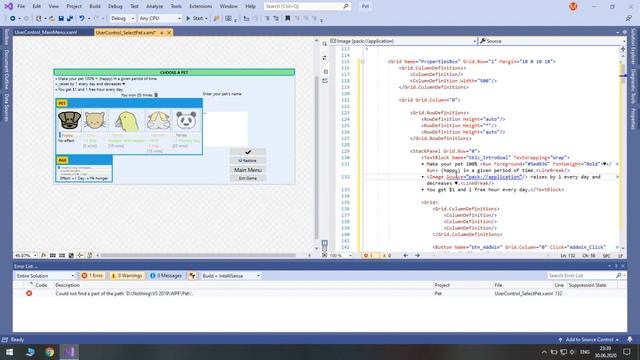Image resolution: width=640 pixels, height=360 pixels.
Task: Open Solution Explorer side tab
Action: [x=633, y=46]
